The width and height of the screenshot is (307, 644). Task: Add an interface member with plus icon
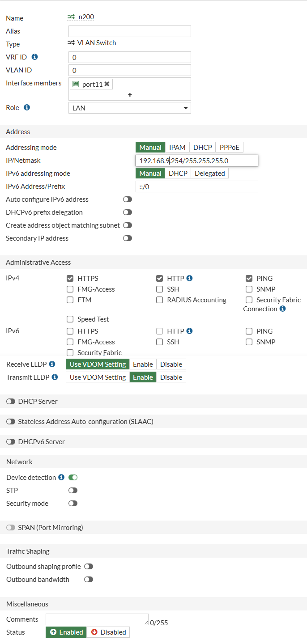tap(130, 95)
